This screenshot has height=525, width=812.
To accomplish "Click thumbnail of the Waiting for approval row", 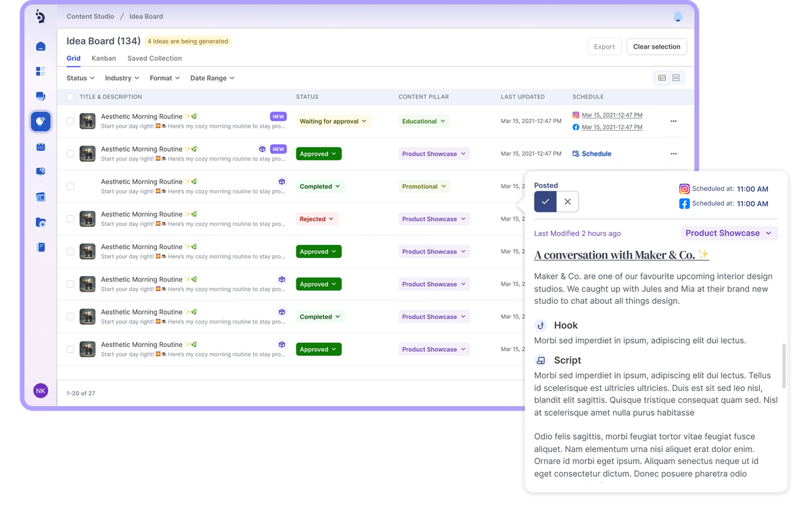I will tap(87, 121).
